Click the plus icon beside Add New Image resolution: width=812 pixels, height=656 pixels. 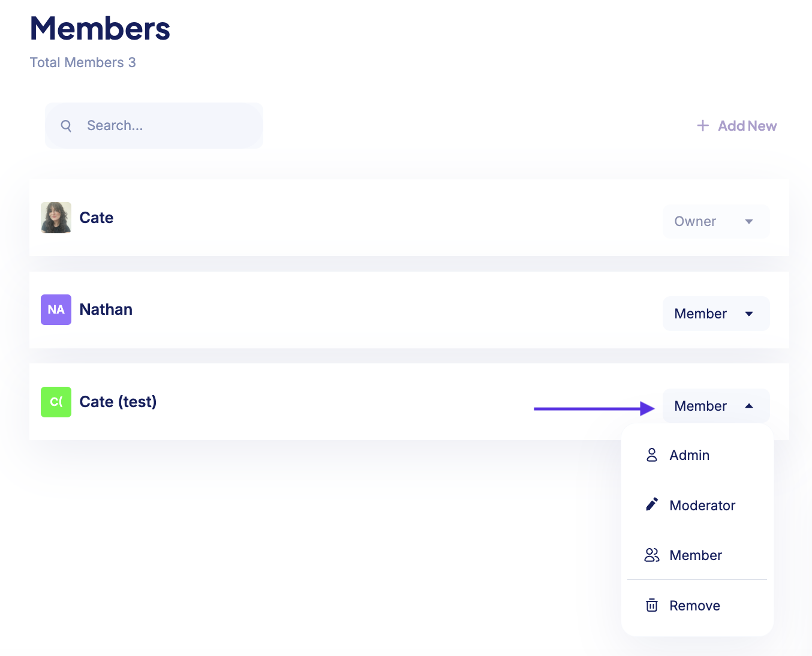703,125
